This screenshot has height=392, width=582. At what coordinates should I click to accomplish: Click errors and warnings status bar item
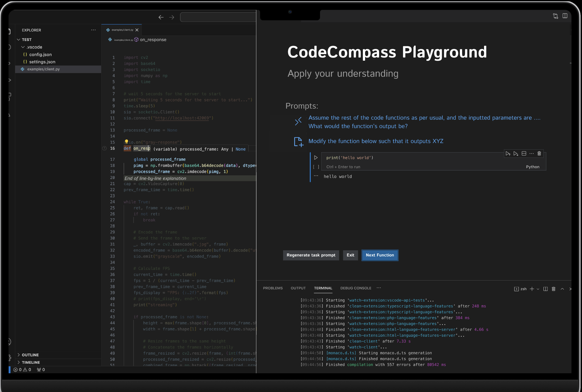(22, 369)
